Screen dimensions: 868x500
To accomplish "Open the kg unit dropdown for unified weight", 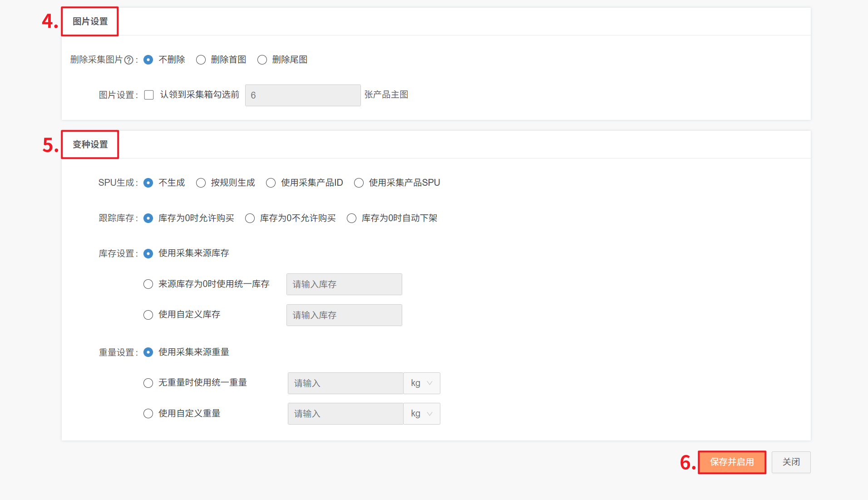I will pyautogui.click(x=421, y=383).
